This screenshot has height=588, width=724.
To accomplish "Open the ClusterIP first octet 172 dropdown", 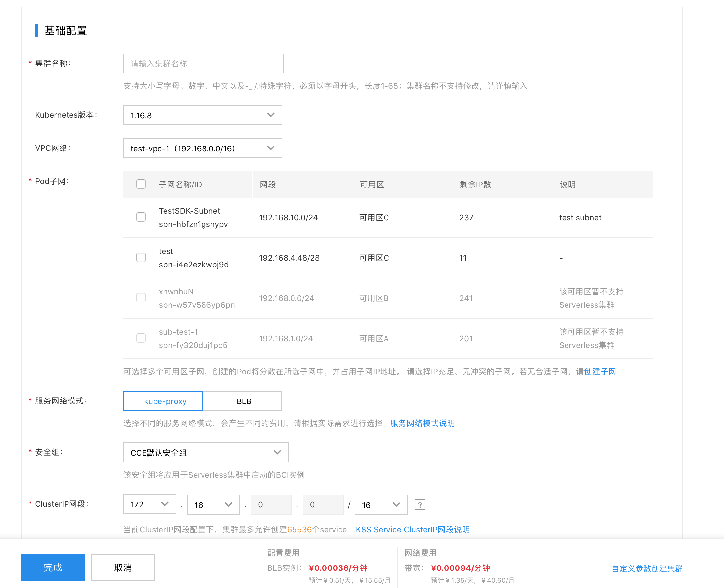I will coord(150,504).
